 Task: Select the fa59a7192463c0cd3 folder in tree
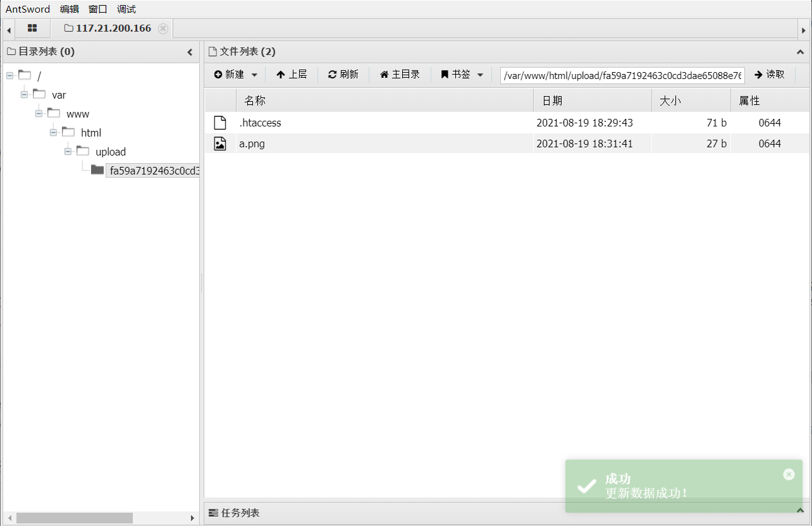[x=154, y=171]
